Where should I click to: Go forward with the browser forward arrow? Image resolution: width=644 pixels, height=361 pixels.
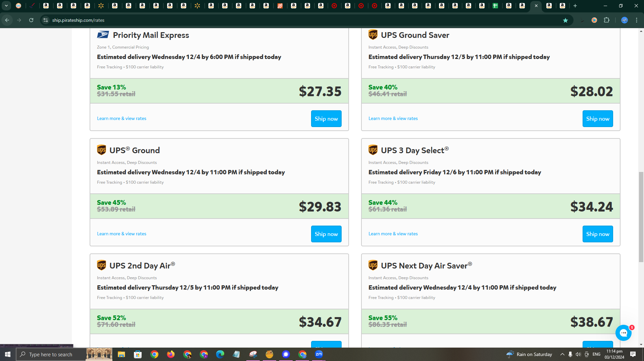[x=19, y=20]
